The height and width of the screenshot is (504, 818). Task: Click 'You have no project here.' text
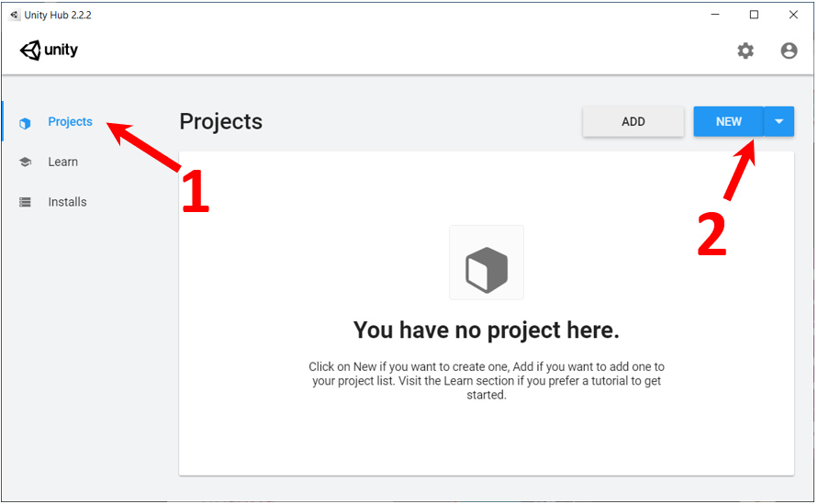coord(487,330)
